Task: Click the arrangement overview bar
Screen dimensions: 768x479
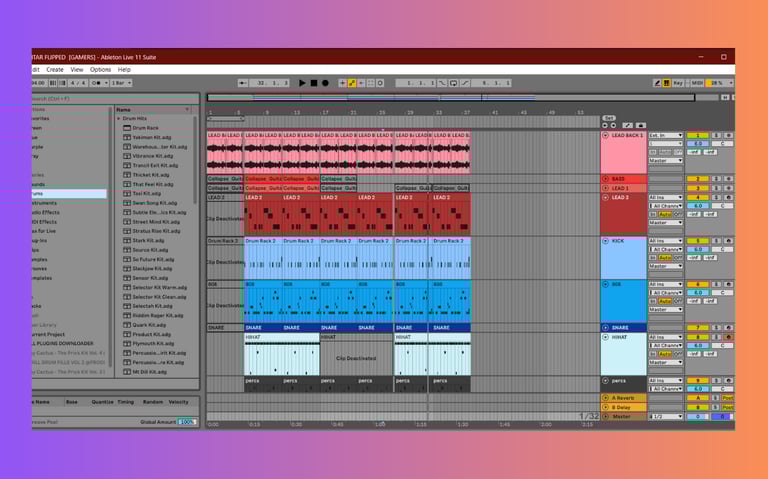Action: 451,97
